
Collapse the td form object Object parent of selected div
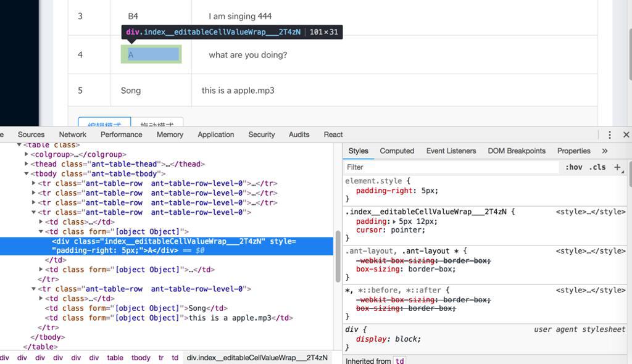coord(41,231)
